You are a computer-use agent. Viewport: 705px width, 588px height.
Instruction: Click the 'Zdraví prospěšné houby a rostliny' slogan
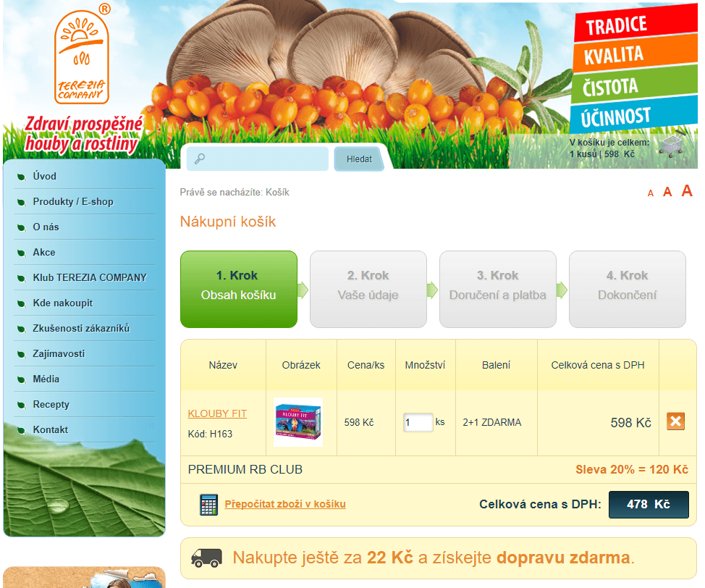click(x=83, y=134)
